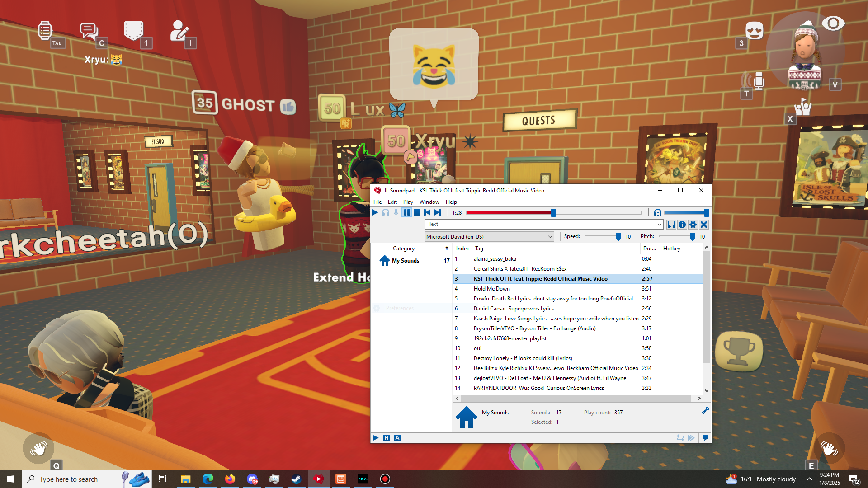Click the Stop playback button in Soundpad

417,212
